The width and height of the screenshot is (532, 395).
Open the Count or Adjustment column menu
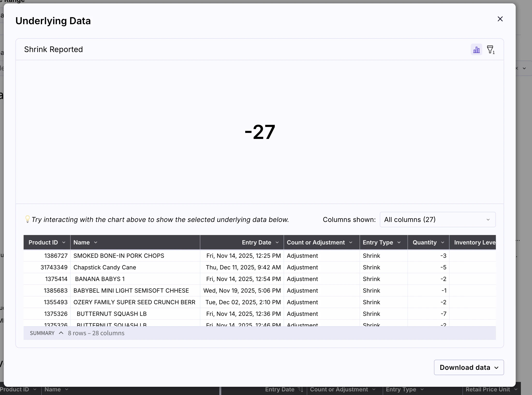351,243
